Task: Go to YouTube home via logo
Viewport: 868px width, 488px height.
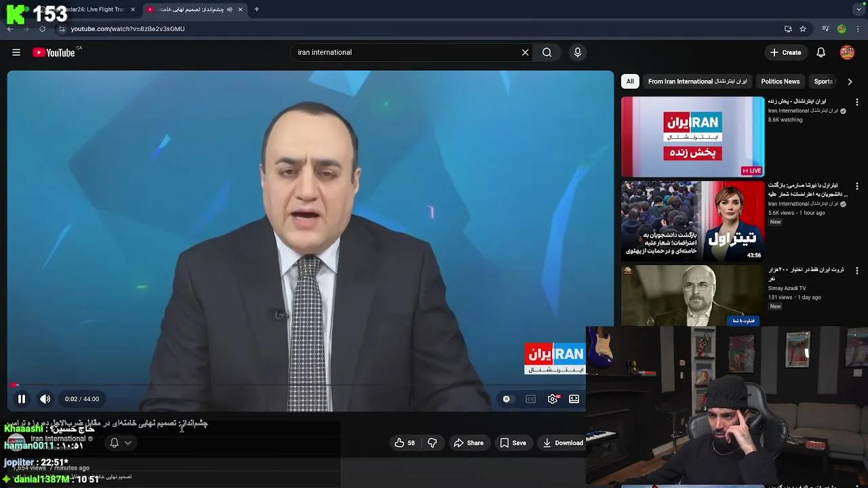Action: pos(54,52)
